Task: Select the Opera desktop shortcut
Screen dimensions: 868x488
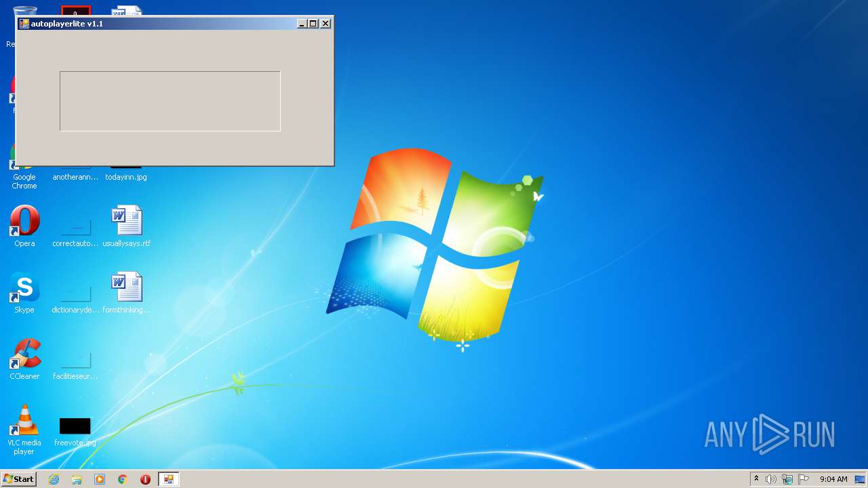Action: tap(24, 226)
